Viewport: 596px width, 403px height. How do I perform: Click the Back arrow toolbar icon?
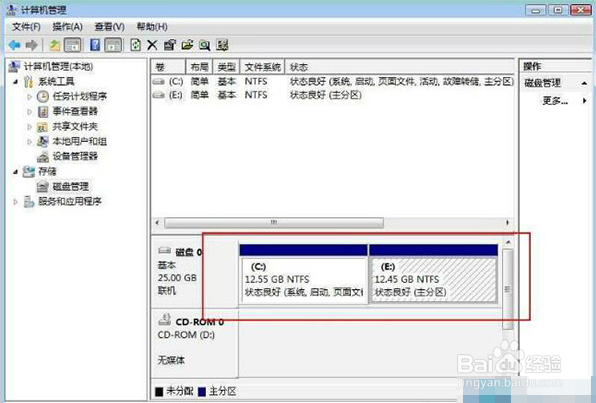pyautogui.click(x=14, y=45)
